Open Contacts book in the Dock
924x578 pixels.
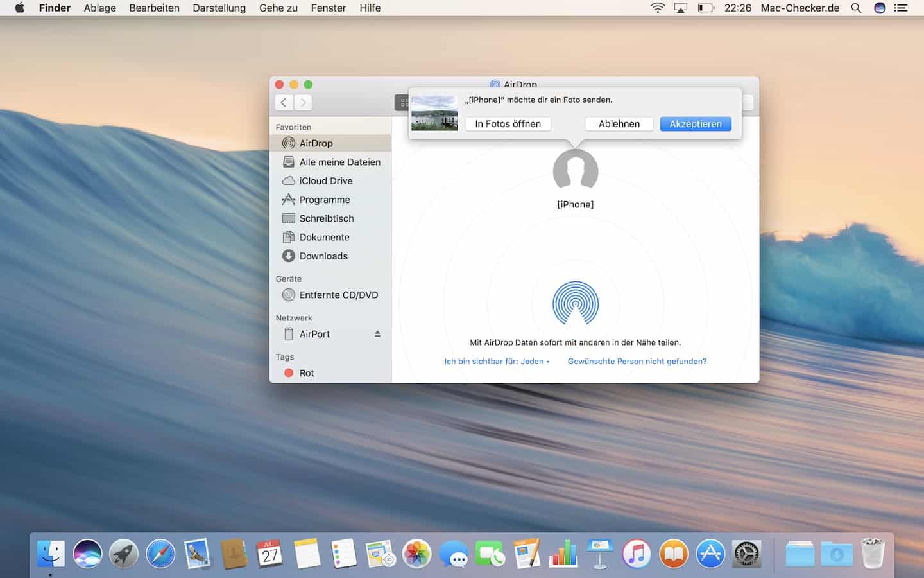click(x=234, y=554)
